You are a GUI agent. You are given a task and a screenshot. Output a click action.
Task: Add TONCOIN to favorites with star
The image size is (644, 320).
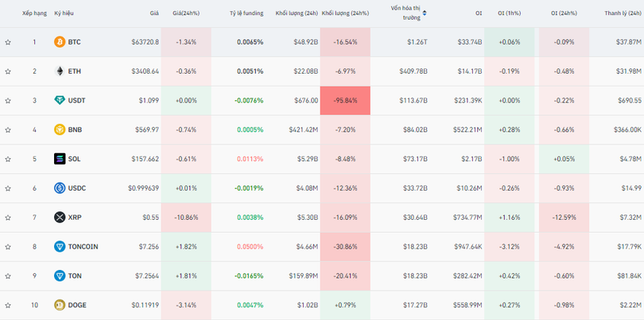tap(8, 247)
